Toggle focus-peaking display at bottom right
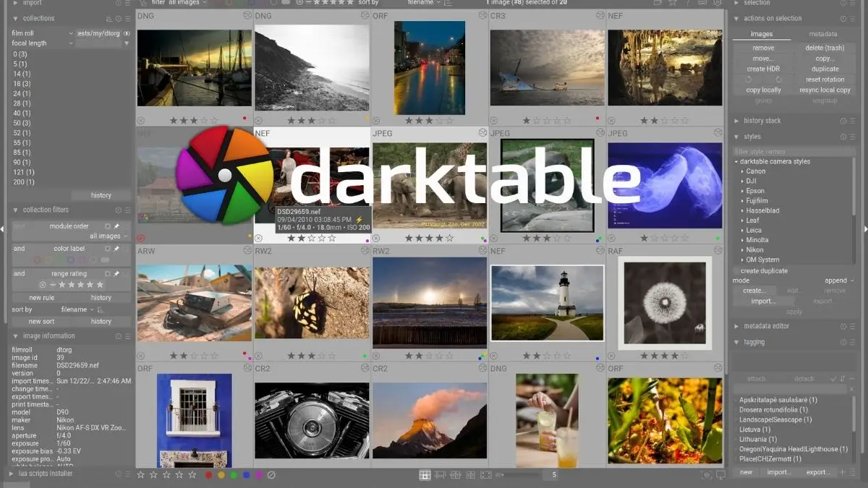Image resolution: width=868 pixels, height=488 pixels. (x=706, y=475)
